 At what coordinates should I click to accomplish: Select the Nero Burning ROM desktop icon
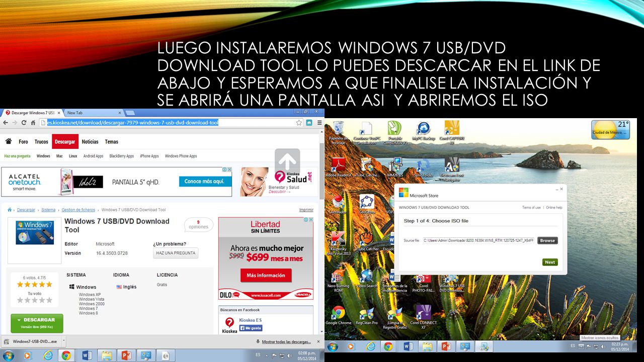[339, 281]
